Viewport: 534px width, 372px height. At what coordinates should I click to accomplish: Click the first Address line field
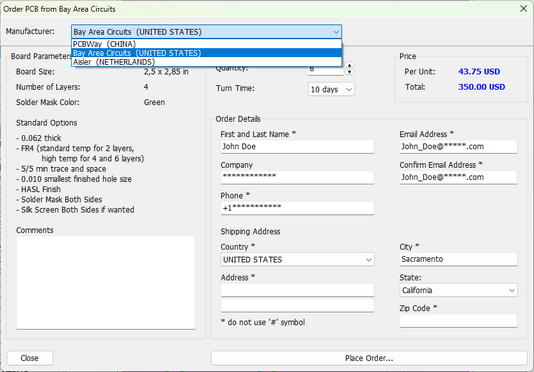point(297,290)
